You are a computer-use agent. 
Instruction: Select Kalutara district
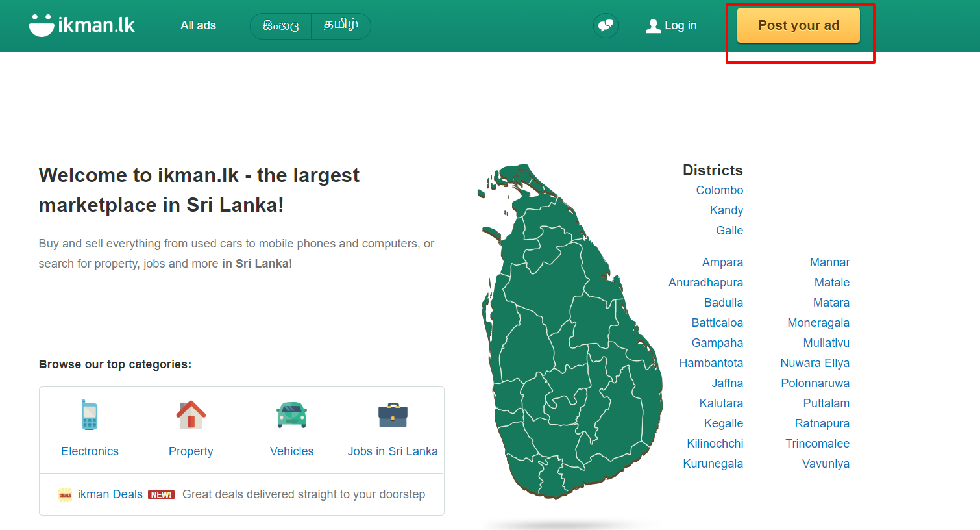(721, 403)
